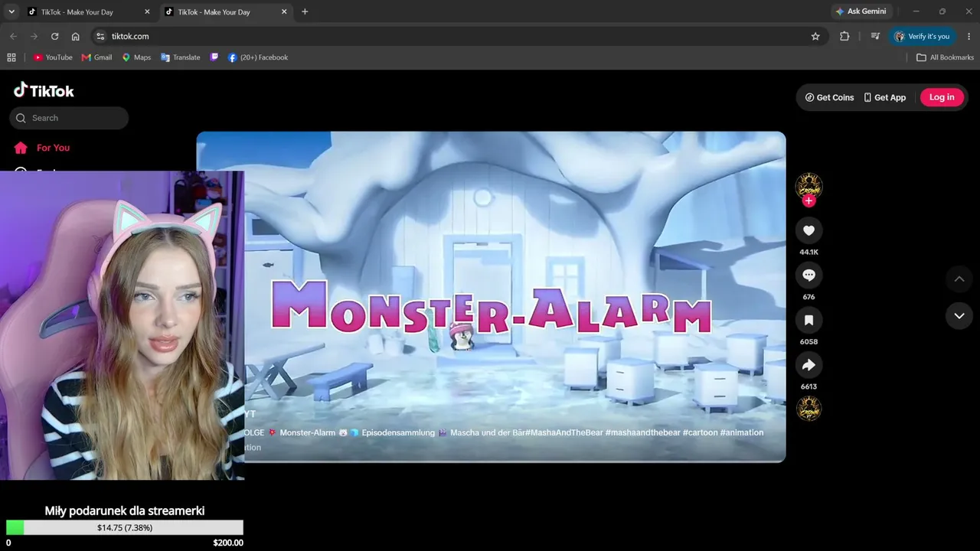Reload the TikTok page
This screenshot has height=551, width=980.
(54, 36)
